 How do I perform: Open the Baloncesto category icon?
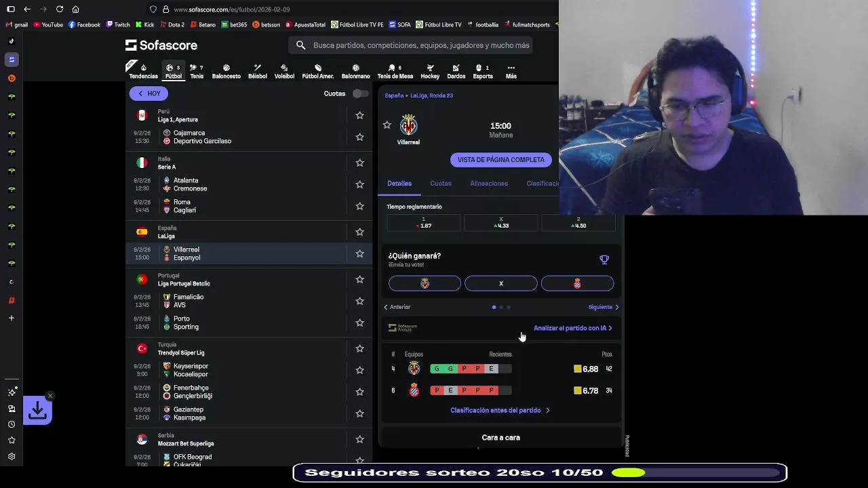226,71
